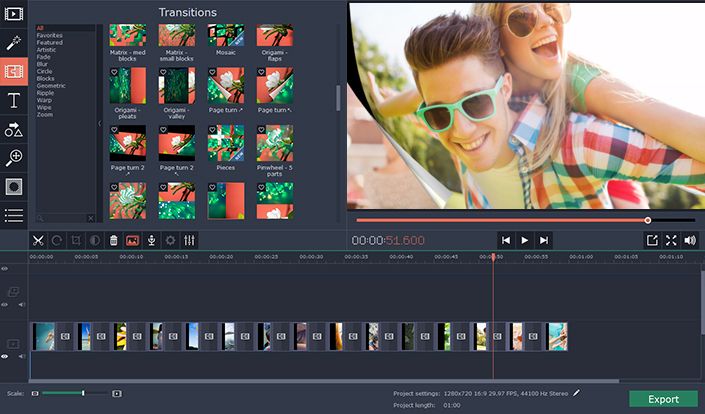Screen dimensions: 705x414
Task: Click the scissors split tool
Action: [37, 240]
